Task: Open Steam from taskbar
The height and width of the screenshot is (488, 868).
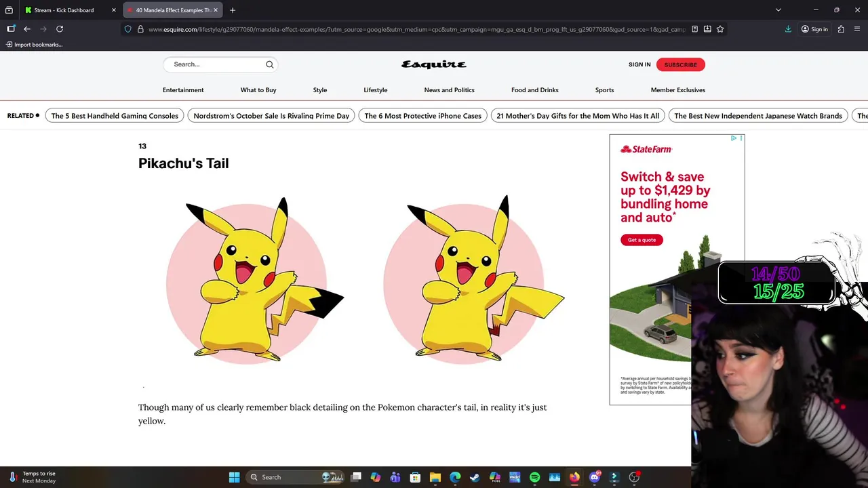Action: (475, 477)
